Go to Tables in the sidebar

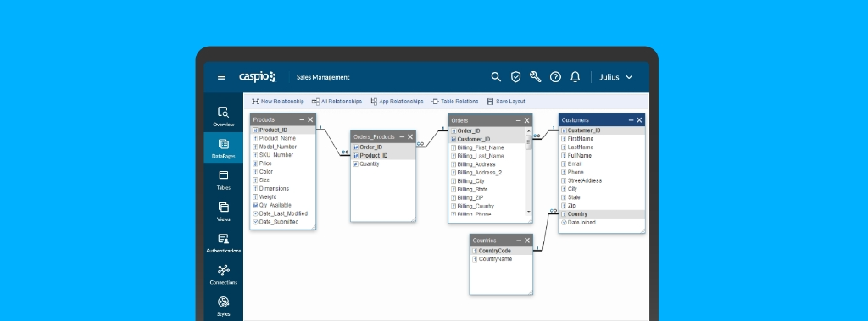tap(224, 180)
